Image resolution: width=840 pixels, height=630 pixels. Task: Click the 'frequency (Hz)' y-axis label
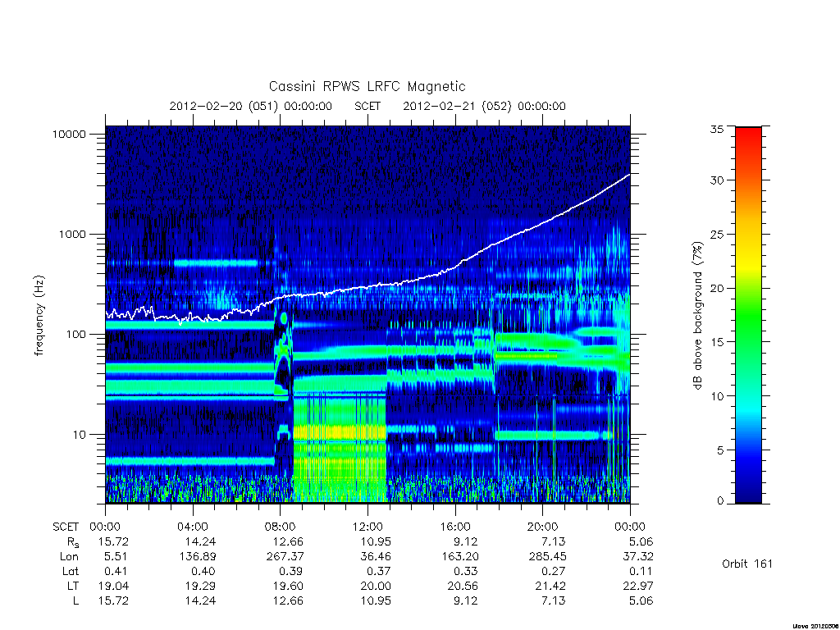(x=39, y=316)
